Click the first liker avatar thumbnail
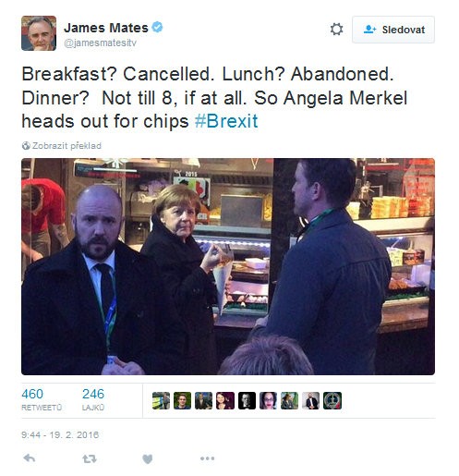This screenshot has width=459, height=476. pyautogui.click(x=161, y=400)
